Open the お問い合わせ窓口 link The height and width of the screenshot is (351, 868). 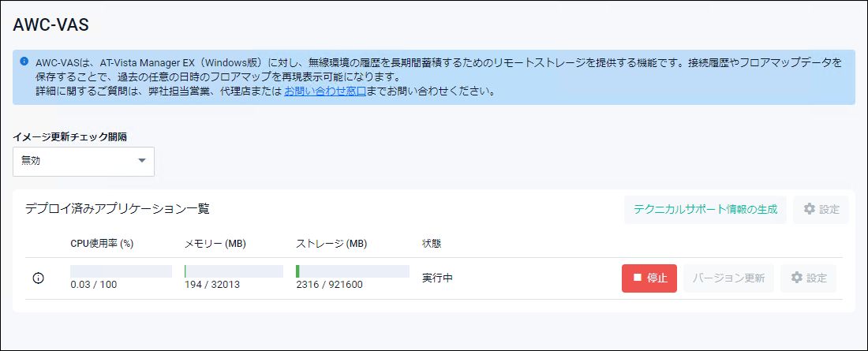(325, 92)
